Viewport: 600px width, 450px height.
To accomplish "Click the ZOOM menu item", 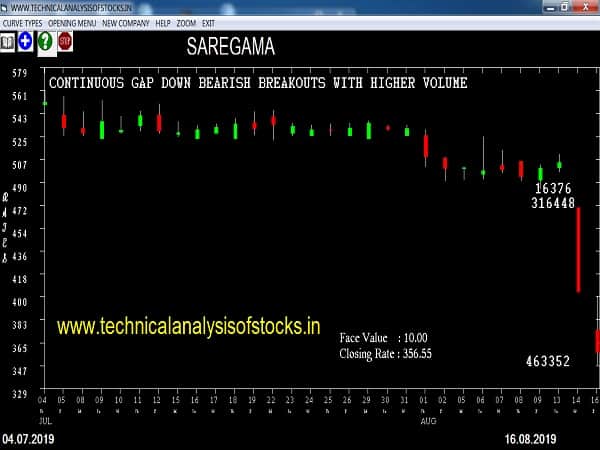I will click(186, 22).
